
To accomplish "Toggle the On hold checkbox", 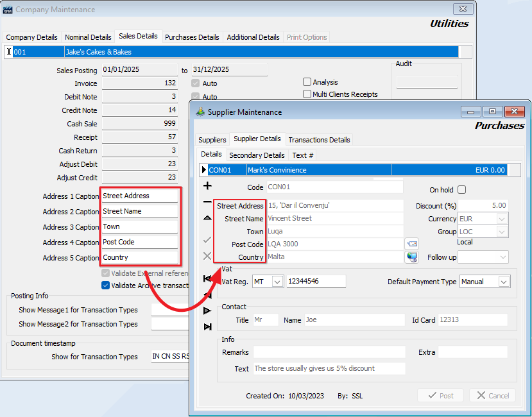I will point(461,190).
